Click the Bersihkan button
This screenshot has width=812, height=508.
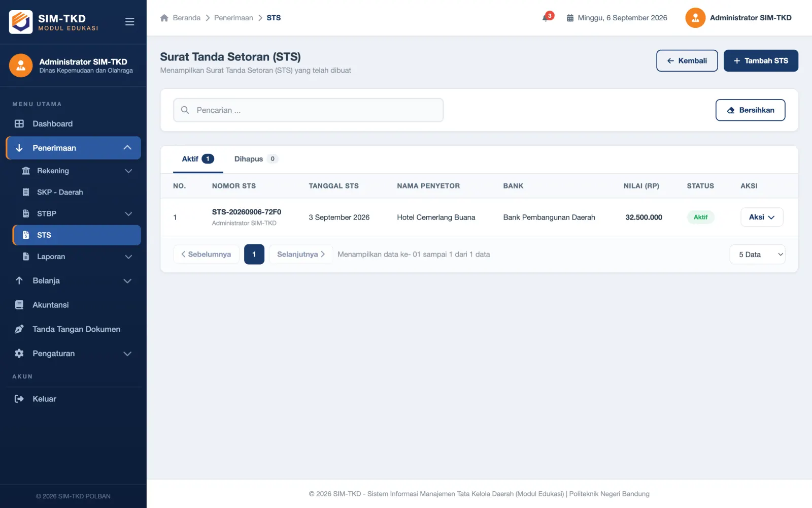point(750,110)
